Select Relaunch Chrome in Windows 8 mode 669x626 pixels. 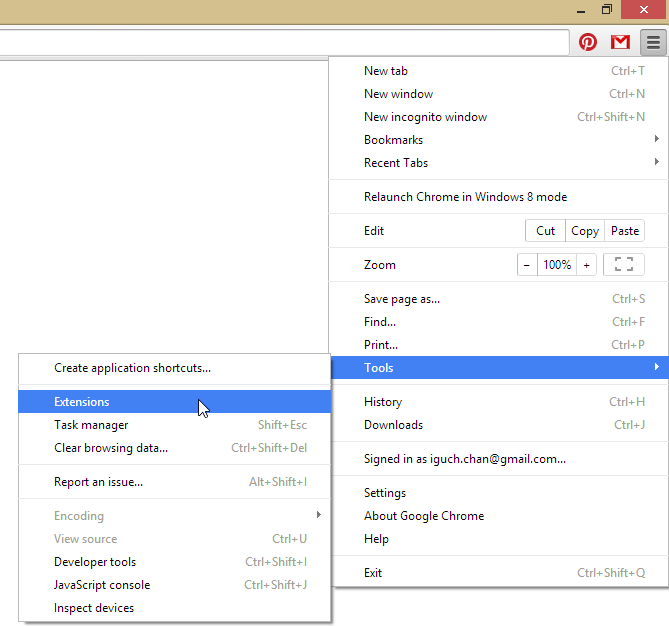pyautogui.click(x=498, y=197)
